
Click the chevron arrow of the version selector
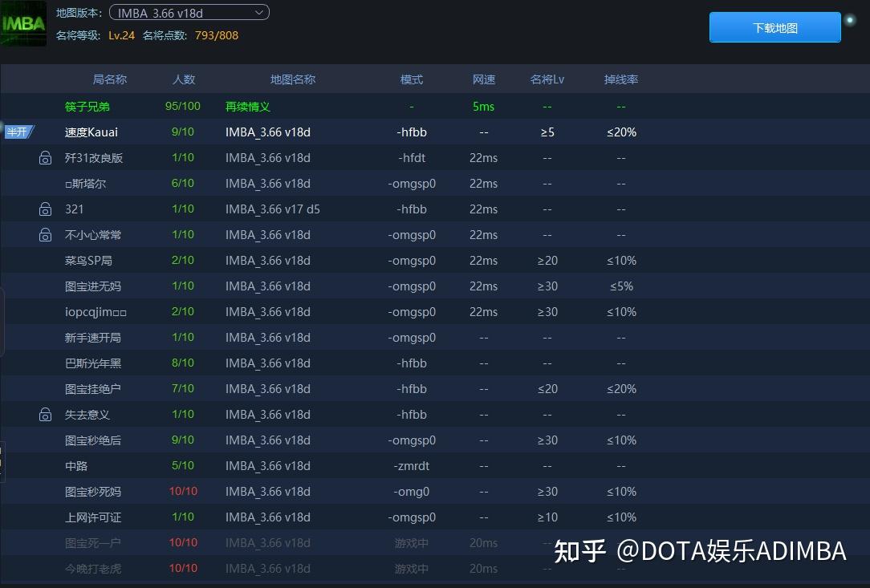[x=258, y=12]
